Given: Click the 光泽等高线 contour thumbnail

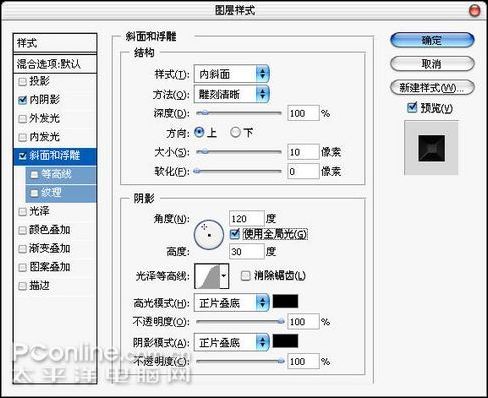Looking at the screenshot, I should pyautogui.click(x=207, y=276).
